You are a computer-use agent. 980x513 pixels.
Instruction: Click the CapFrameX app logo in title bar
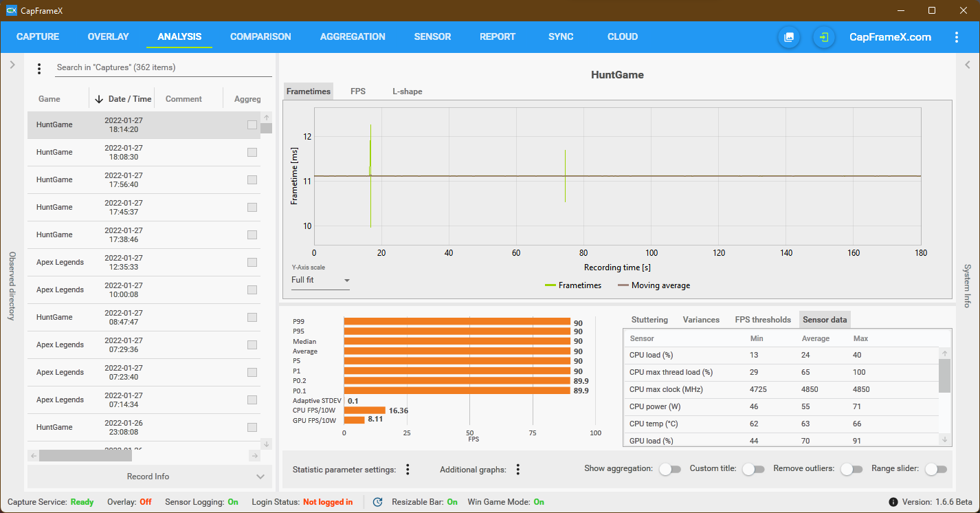click(11, 10)
